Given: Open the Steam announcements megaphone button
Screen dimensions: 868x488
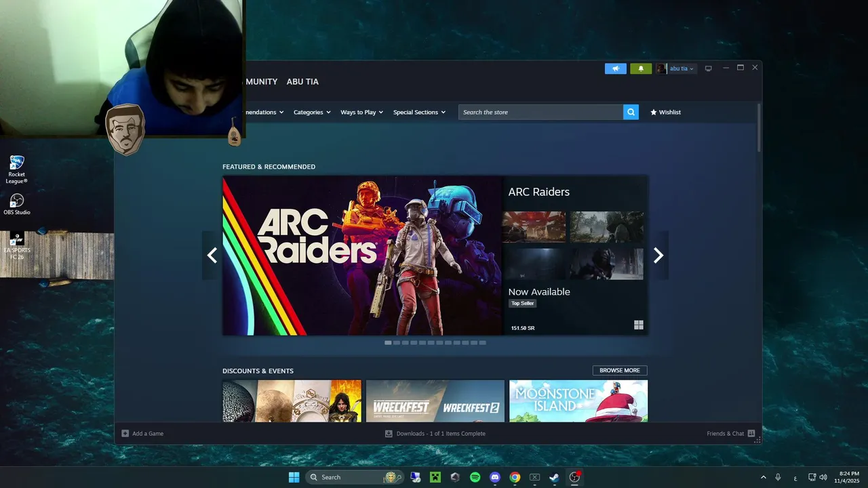Looking at the screenshot, I should (616, 68).
